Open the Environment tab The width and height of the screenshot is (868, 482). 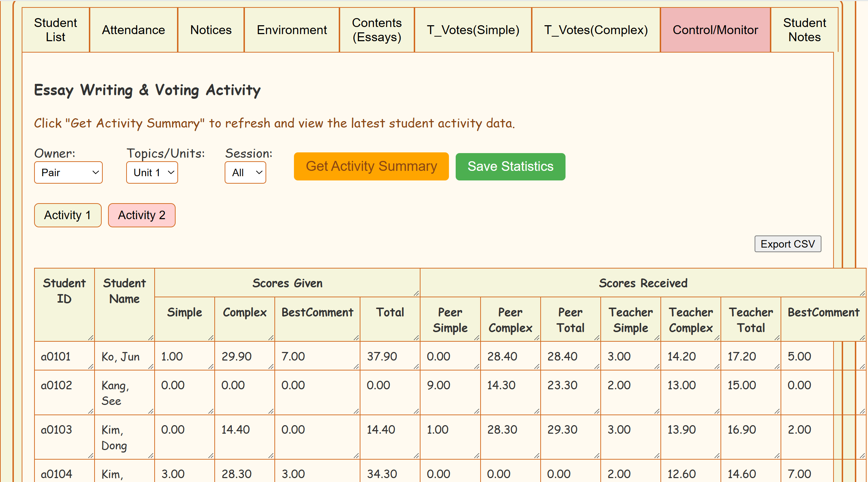[x=292, y=30]
